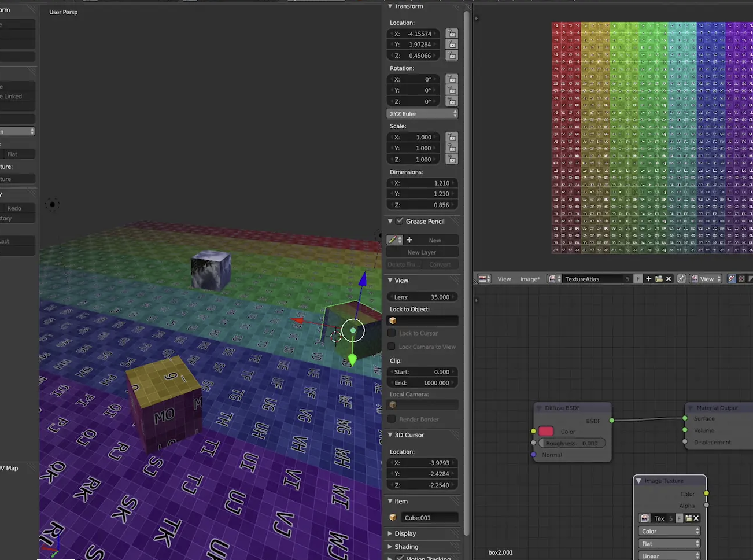753x560 pixels.
Task: Open the XYZ Euler rotation order dropdown
Action: pos(422,113)
